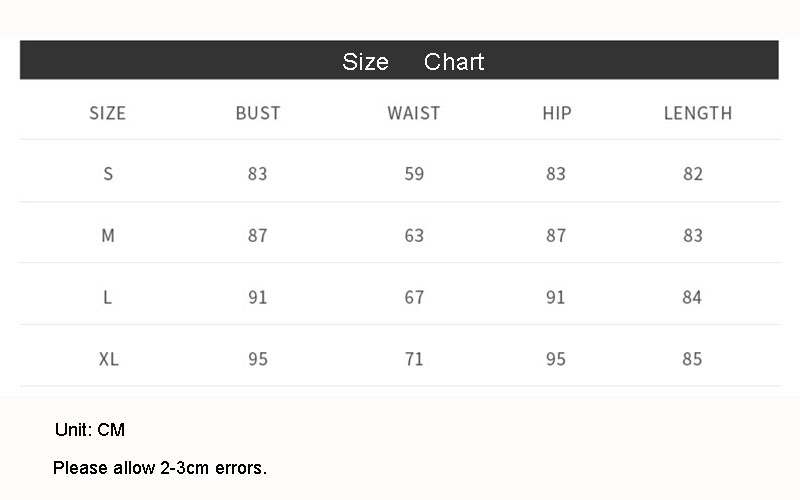Click waist value 59 for size S
The image size is (800, 500).
(x=414, y=174)
